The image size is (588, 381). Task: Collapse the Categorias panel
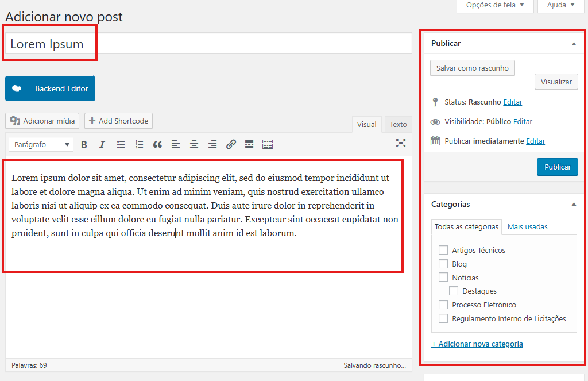coord(574,204)
